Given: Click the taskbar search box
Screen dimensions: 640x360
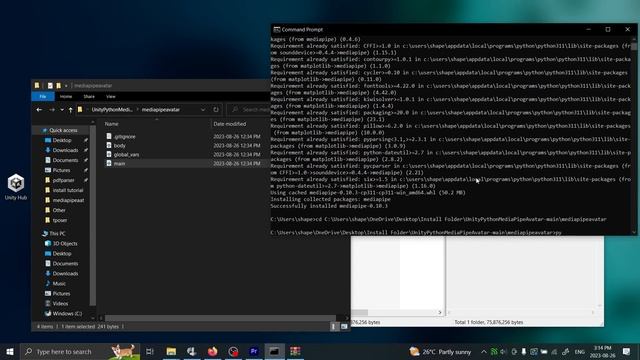Looking at the screenshot, I should pos(80,351).
